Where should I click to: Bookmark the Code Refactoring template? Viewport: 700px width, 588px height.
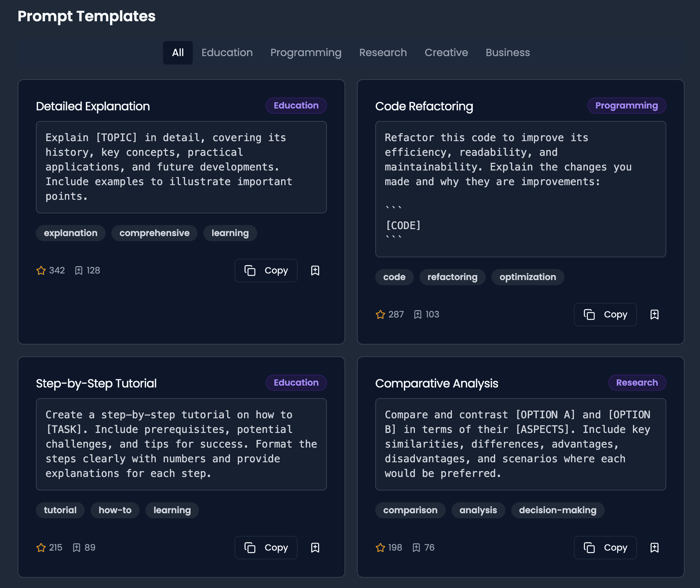(655, 315)
